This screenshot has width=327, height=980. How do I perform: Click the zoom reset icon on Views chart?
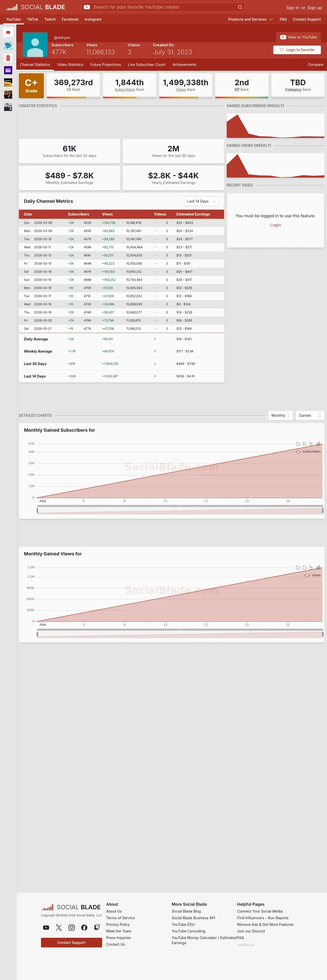(x=304, y=568)
